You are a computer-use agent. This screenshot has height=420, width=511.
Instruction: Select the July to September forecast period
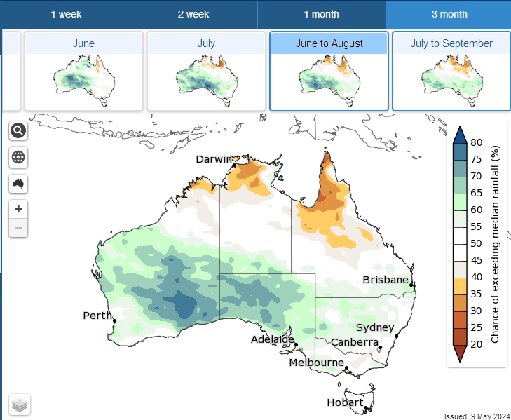point(451,72)
